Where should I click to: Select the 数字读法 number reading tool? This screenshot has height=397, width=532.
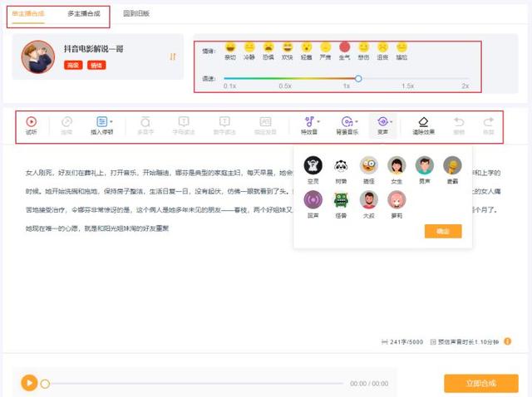(224, 125)
